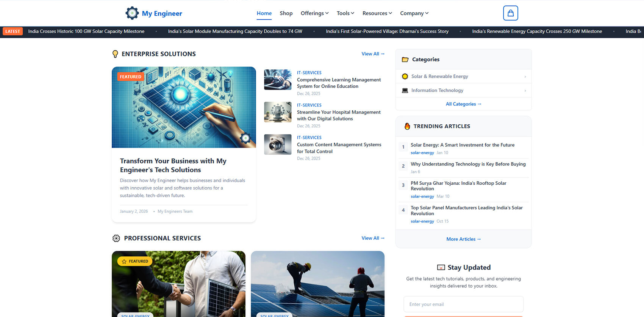The width and height of the screenshot is (644, 317).
Task: Click the Trending Articles flame icon
Action: pos(407,126)
